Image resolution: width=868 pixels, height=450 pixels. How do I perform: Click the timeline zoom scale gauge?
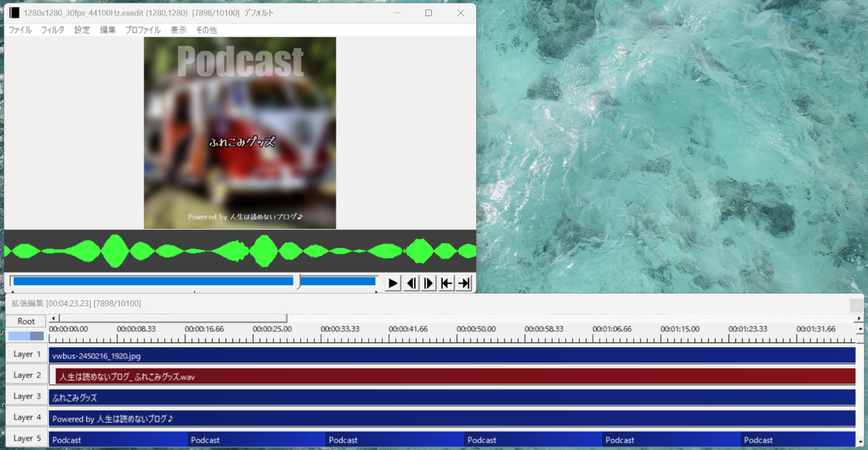[26, 336]
